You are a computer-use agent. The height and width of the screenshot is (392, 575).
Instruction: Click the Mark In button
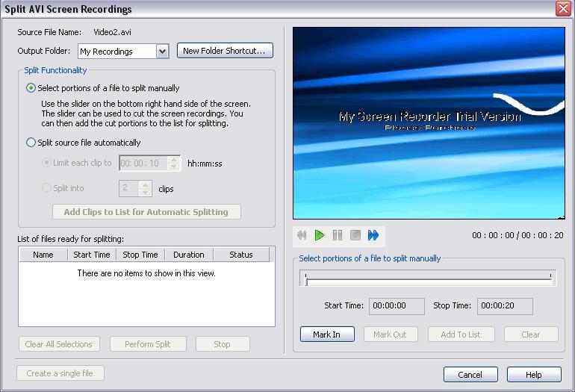[x=327, y=334]
